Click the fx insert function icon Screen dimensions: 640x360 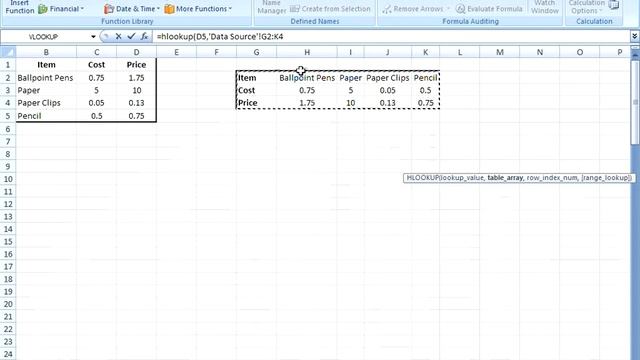click(144, 36)
